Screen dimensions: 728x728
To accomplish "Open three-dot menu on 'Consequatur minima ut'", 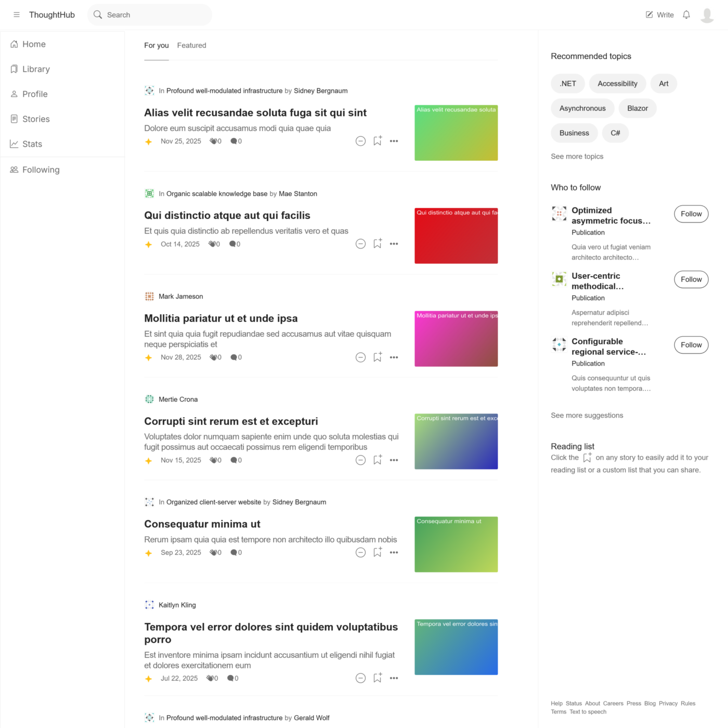I will click(x=394, y=553).
